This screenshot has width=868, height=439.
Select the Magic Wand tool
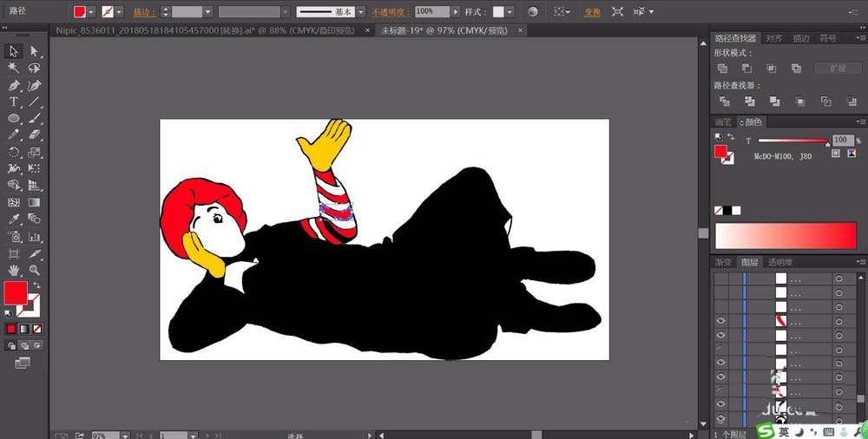[x=13, y=68]
